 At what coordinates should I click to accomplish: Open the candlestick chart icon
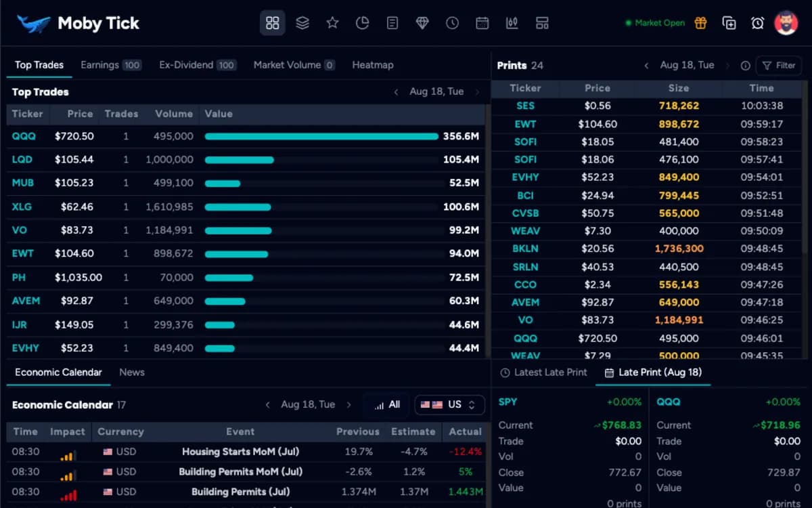click(512, 23)
